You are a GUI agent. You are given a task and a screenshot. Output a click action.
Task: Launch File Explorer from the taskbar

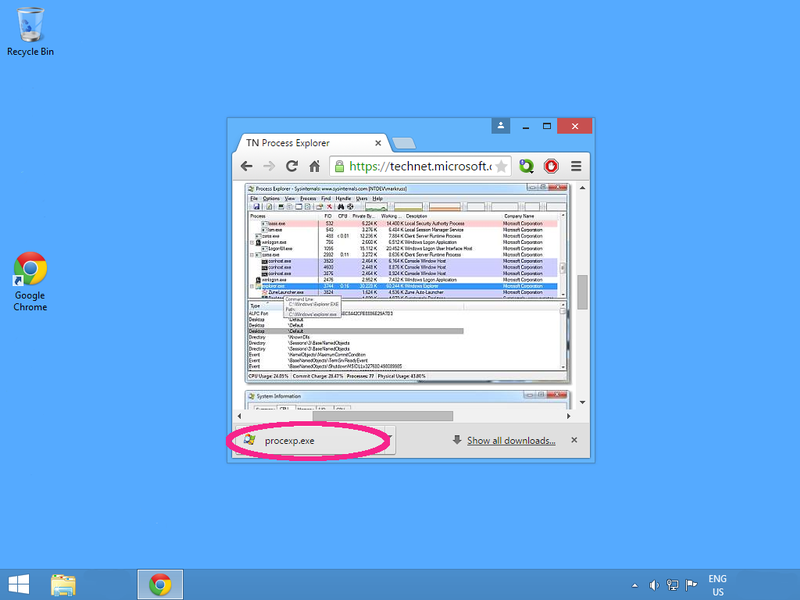point(63,585)
